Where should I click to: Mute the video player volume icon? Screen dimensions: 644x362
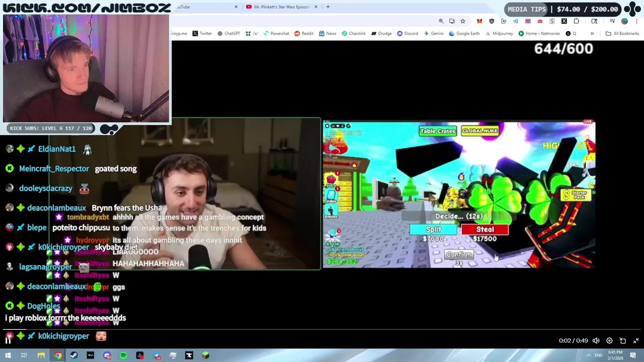(596, 340)
